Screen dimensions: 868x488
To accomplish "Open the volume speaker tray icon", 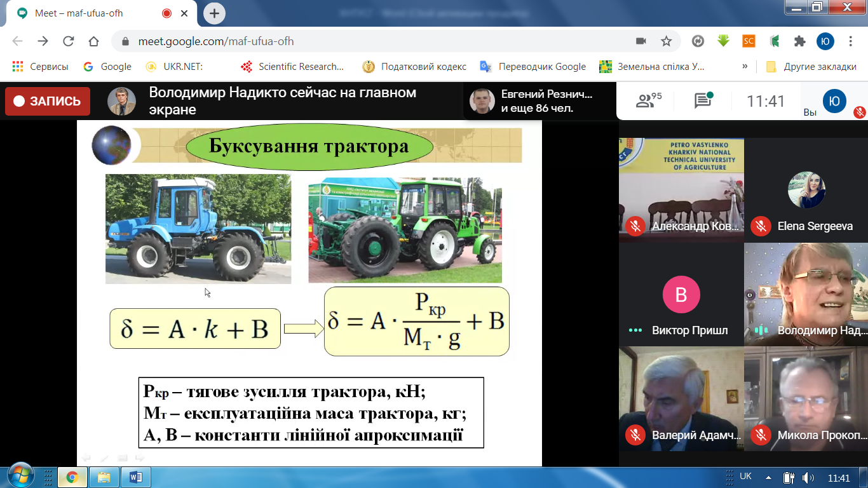I will click(808, 477).
